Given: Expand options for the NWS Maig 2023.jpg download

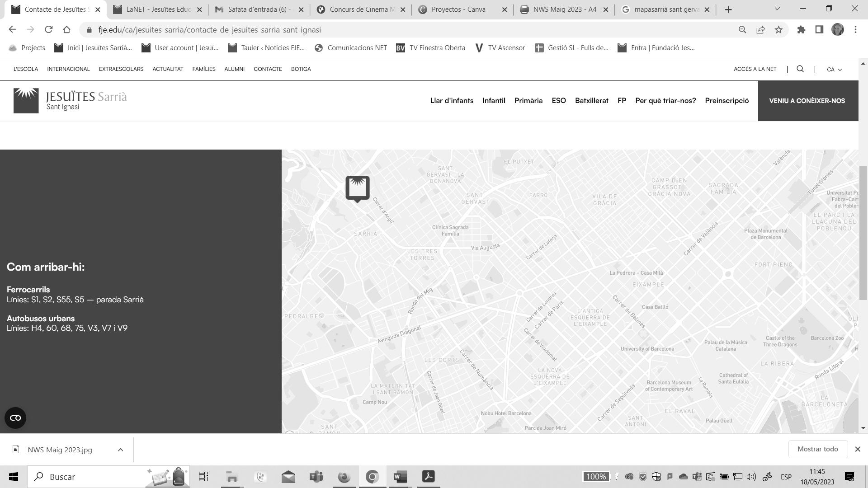Looking at the screenshot, I should point(120,450).
